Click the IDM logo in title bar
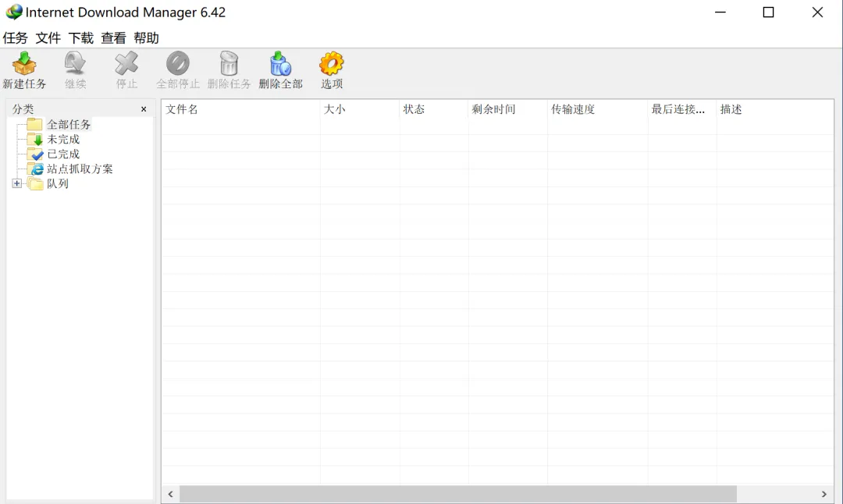843x504 pixels. 14,12
